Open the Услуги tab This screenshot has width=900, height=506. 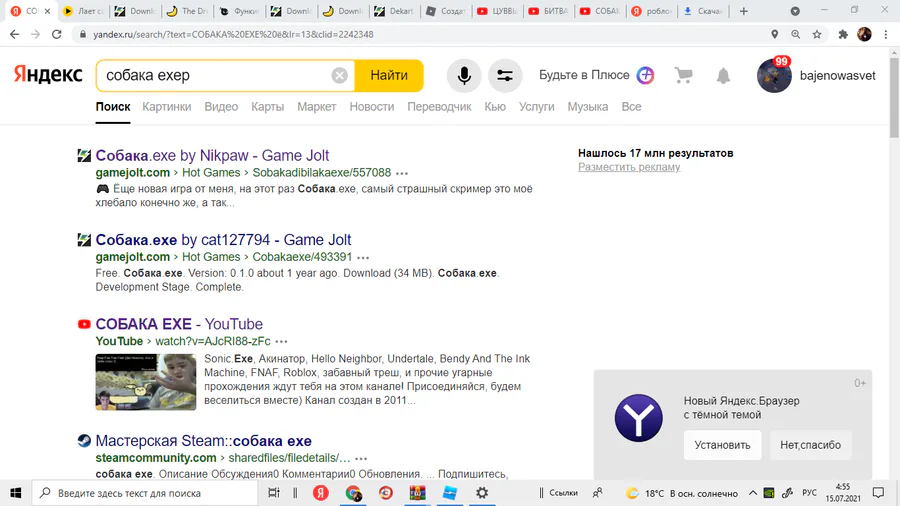tap(537, 107)
